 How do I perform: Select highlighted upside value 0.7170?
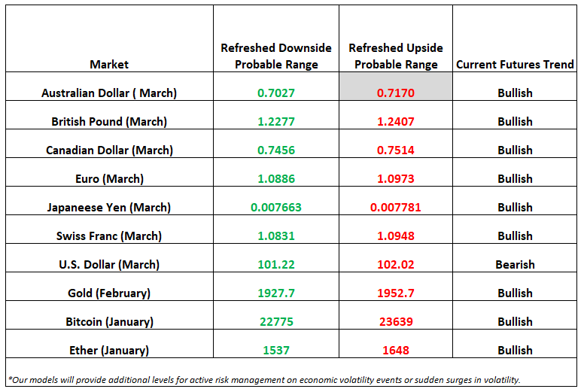pos(396,93)
